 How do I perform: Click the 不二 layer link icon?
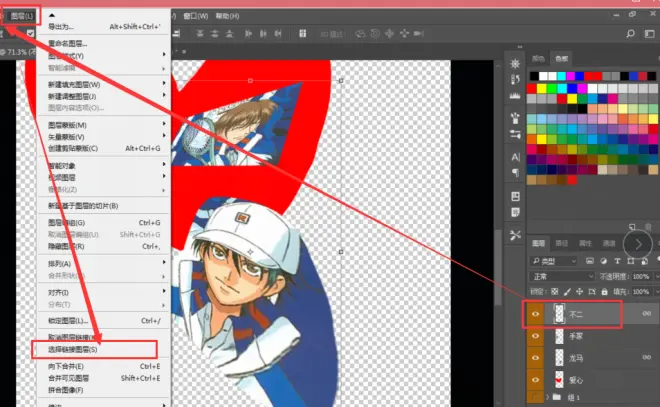647,314
